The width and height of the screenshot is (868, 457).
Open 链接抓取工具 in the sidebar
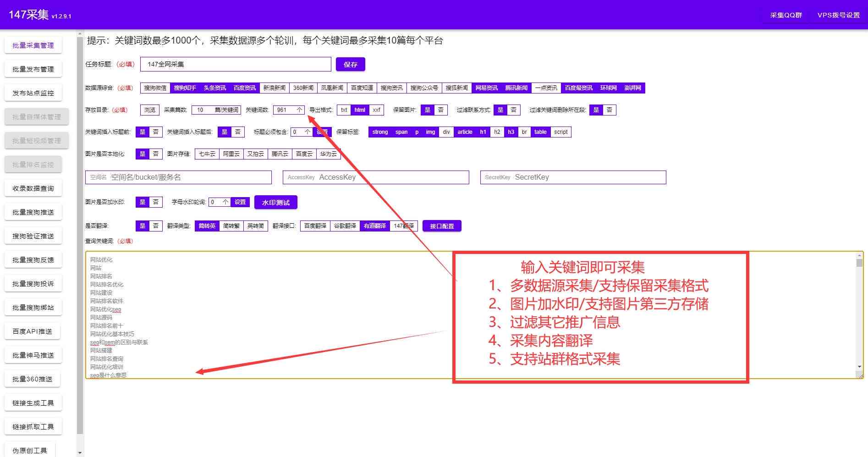33,427
